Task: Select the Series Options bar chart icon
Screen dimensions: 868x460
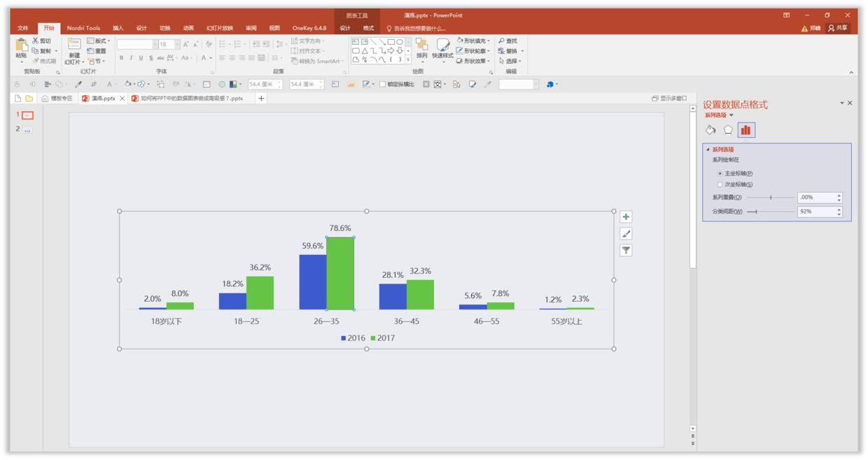Action: (x=746, y=130)
